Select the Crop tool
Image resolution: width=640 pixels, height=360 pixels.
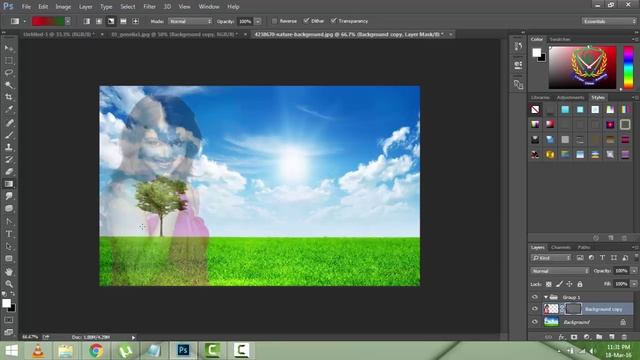(9, 97)
